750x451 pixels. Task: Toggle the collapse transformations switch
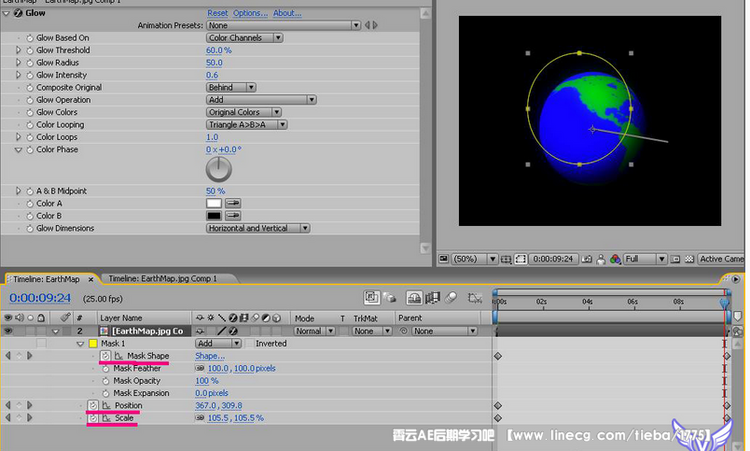pyautogui.click(x=210, y=331)
